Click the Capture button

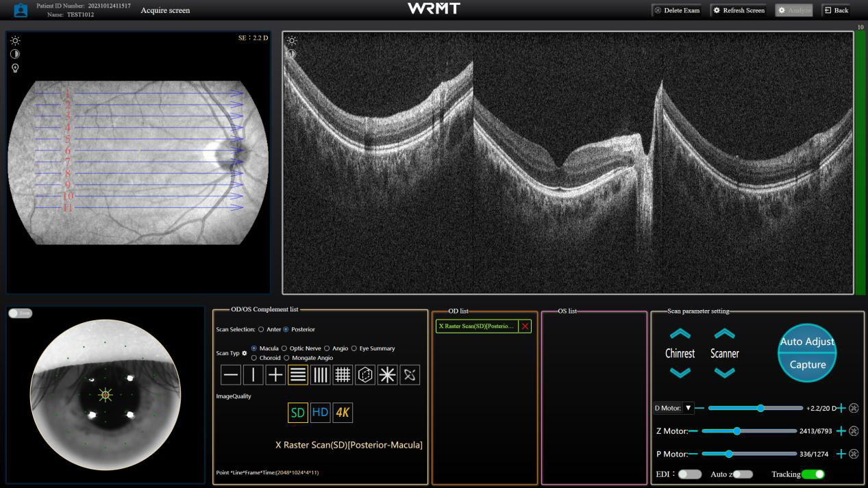click(x=807, y=365)
